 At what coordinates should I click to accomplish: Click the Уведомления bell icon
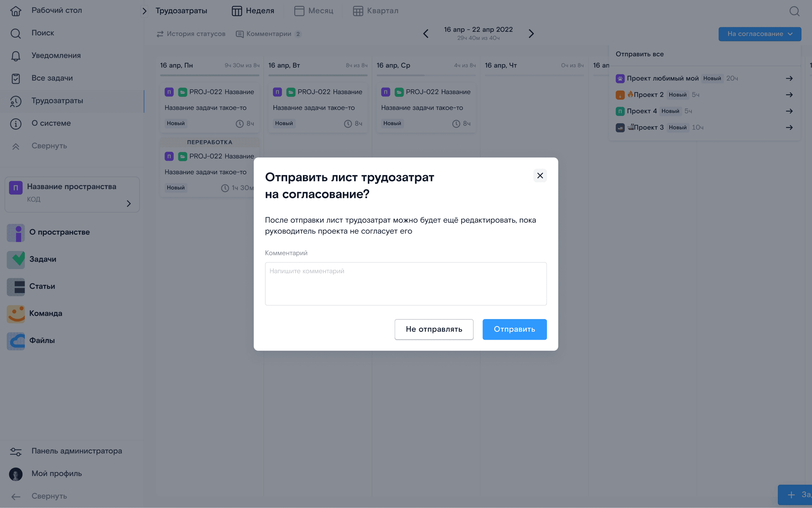click(15, 56)
